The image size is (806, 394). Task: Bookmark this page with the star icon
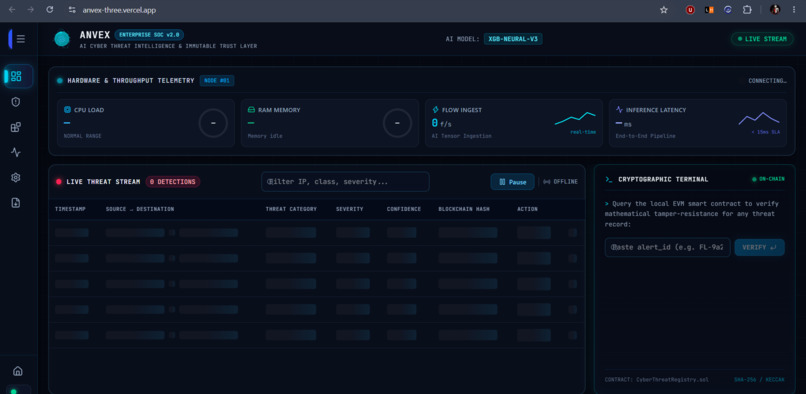pyautogui.click(x=664, y=10)
